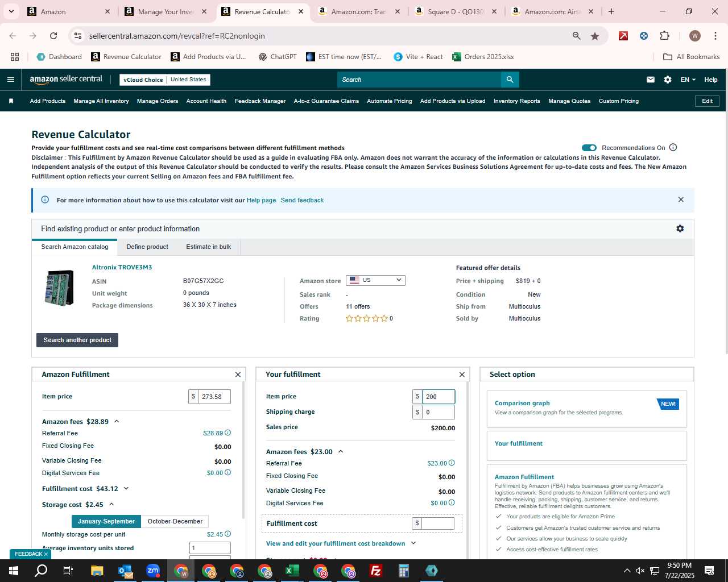
Task: Click the Amazon Seller Central logo
Action: click(66, 80)
